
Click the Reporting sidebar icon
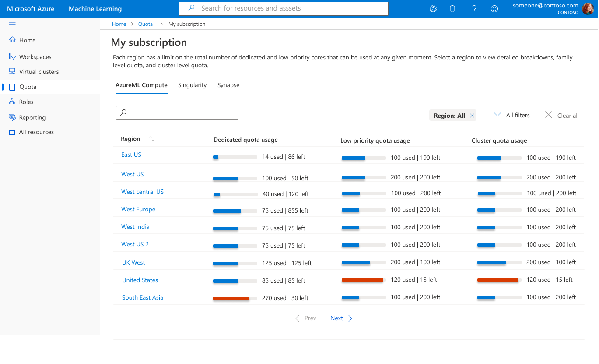pos(12,117)
